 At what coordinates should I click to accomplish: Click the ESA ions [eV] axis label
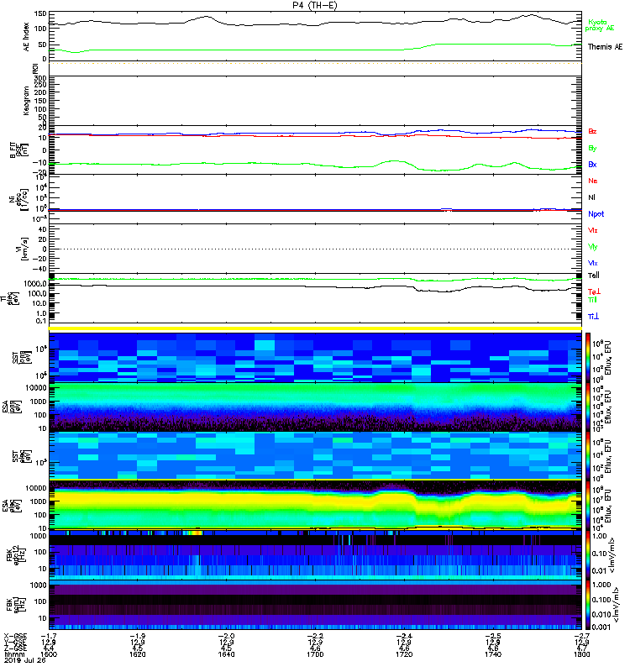[x=12, y=407]
